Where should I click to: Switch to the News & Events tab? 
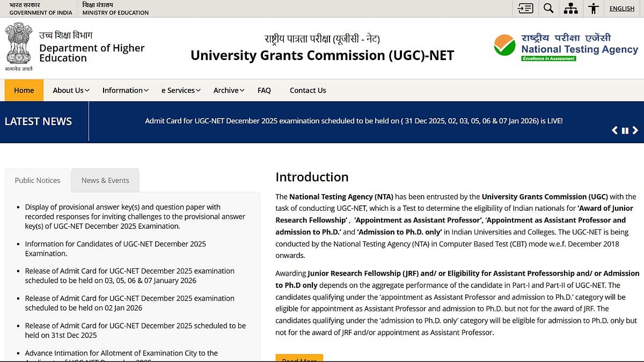105,180
